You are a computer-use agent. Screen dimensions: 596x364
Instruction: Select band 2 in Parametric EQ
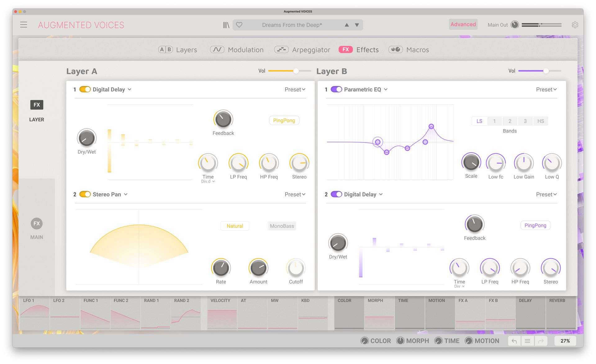(510, 121)
